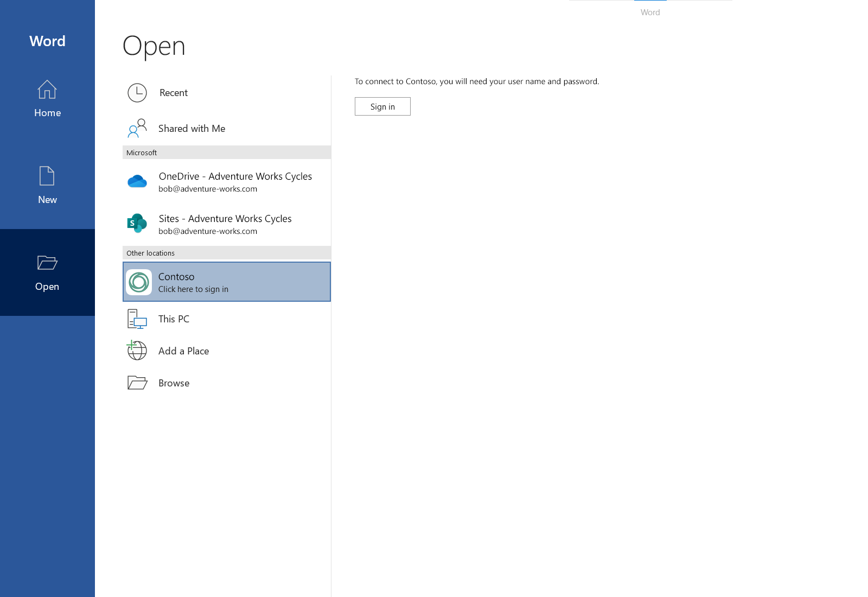Open the New page from the sidebar

pos(47,186)
